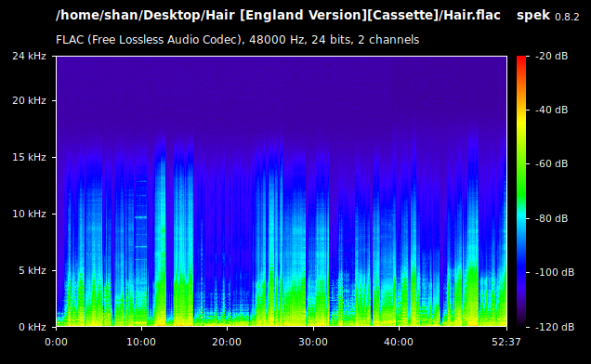Click the -80 dB scale label

pos(552,218)
